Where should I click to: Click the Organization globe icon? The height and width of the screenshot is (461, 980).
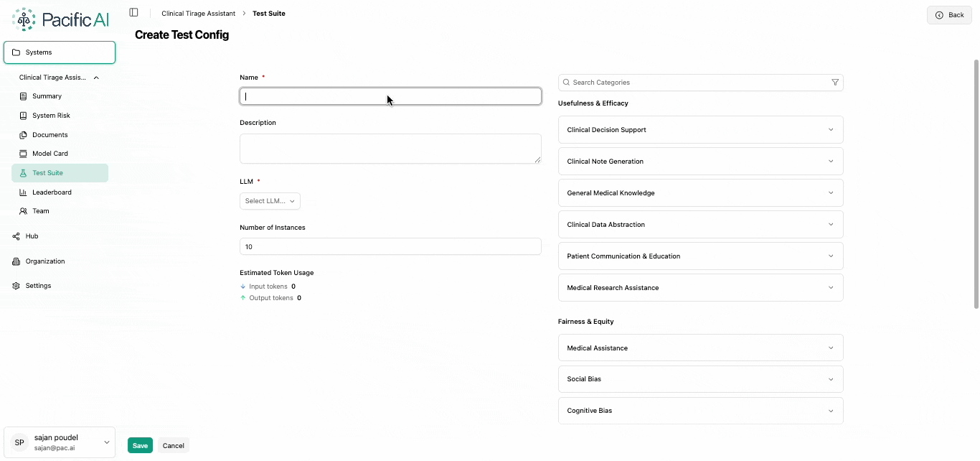pos(16,261)
